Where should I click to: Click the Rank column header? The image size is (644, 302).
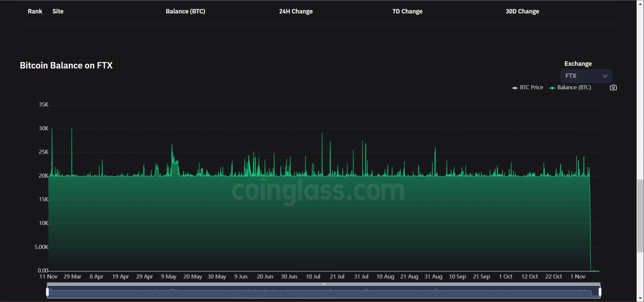point(35,11)
